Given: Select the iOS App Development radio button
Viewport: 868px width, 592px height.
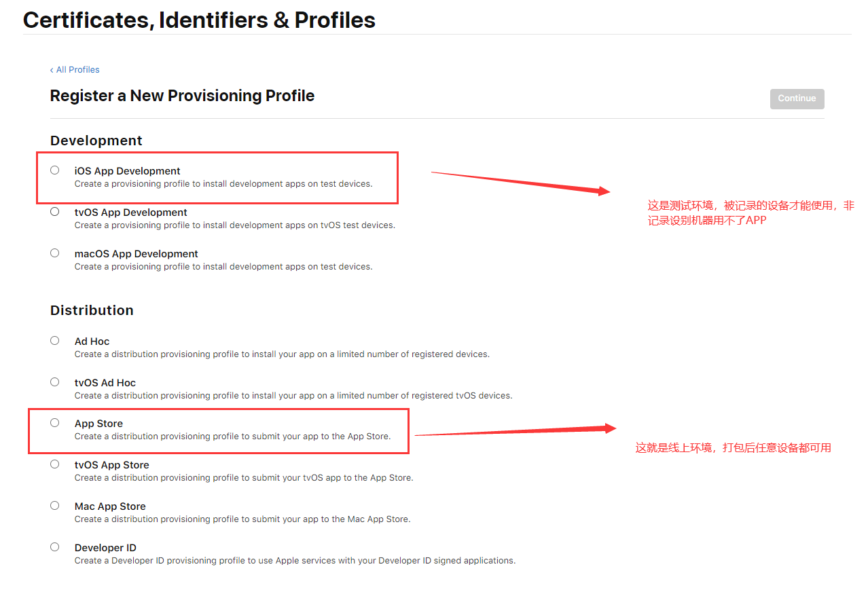Looking at the screenshot, I should [55, 170].
